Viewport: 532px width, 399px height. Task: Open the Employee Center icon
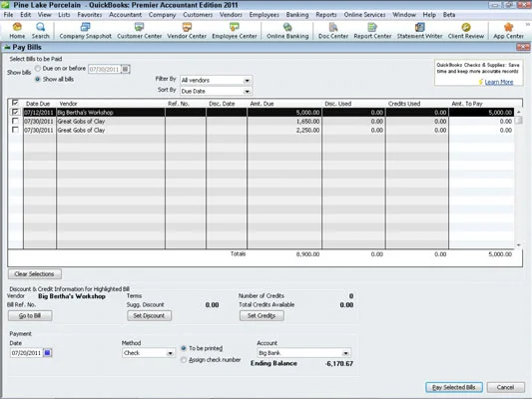pyautogui.click(x=235, y=30)
